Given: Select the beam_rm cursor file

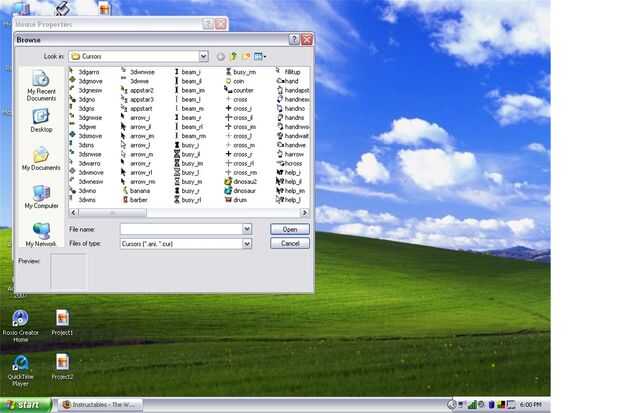Looking at the screenshot, I should coord(190,136).
